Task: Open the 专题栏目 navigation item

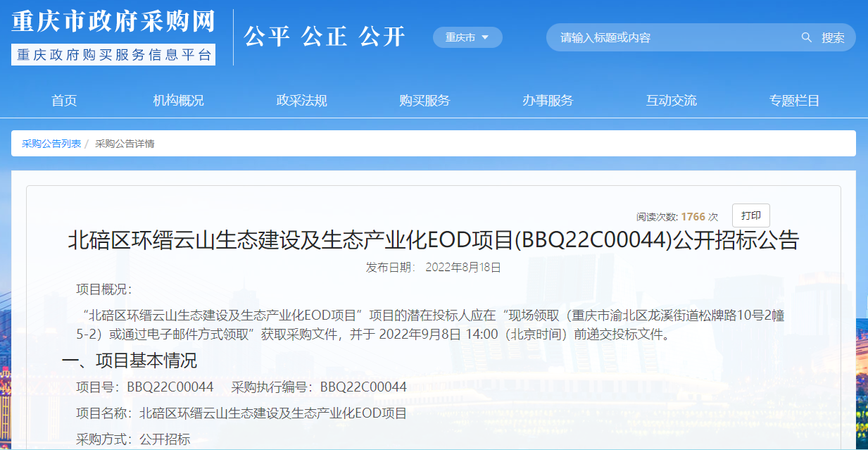Action: click(x=795, y=100)
